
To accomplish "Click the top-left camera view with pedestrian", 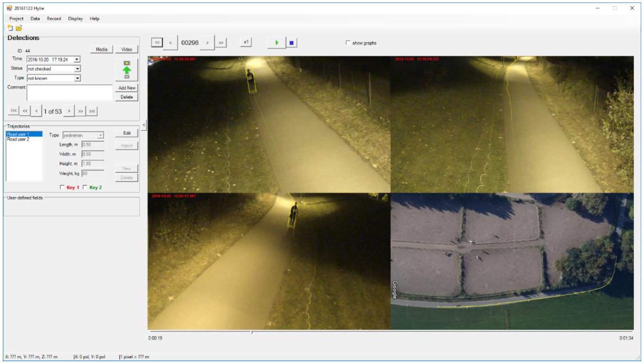I will pyautogui.click(x=269, y=124).
